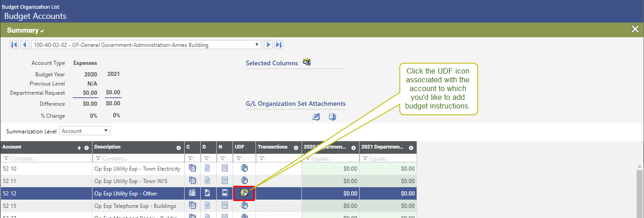
Task: Click the UDF icon for account 52 12
Action: point(244,193)
